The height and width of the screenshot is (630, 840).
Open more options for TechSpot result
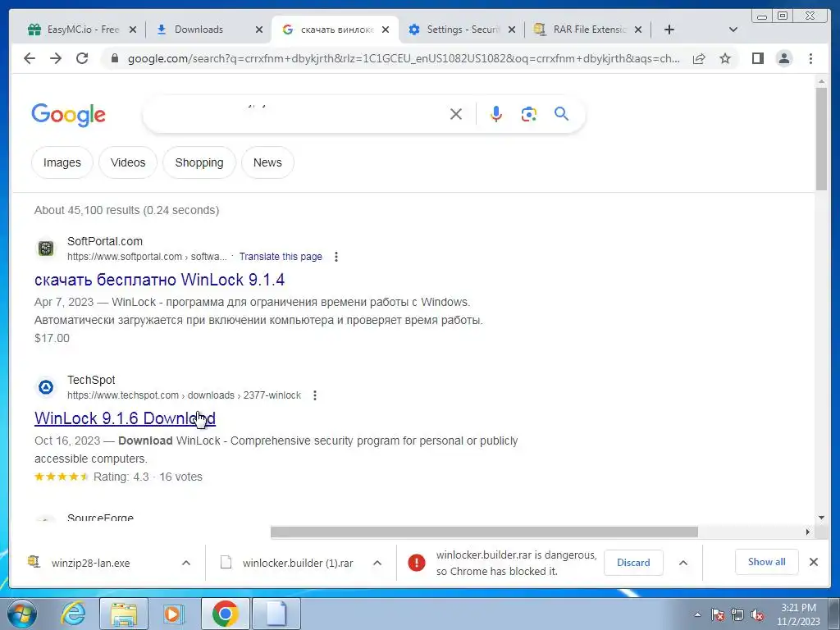(315, 395)
